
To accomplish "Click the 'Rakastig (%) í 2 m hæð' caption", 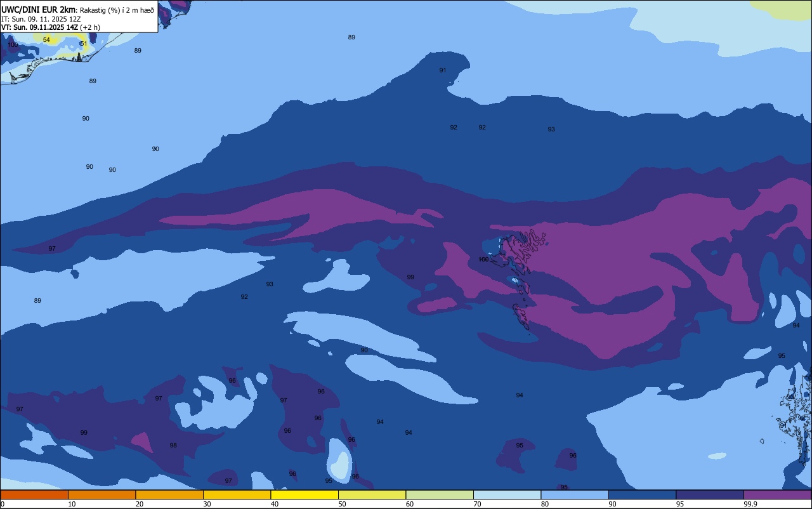I will 117,10.
